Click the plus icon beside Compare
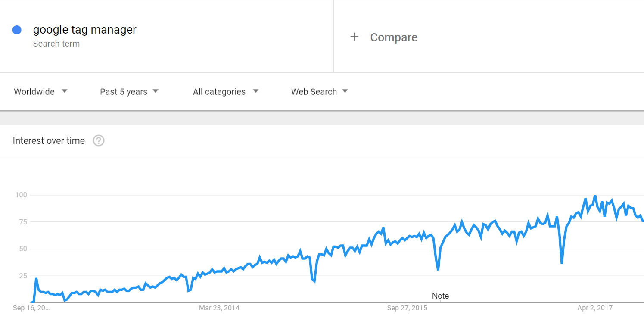This screenshot has height=318, width=644. coord(354,37)
